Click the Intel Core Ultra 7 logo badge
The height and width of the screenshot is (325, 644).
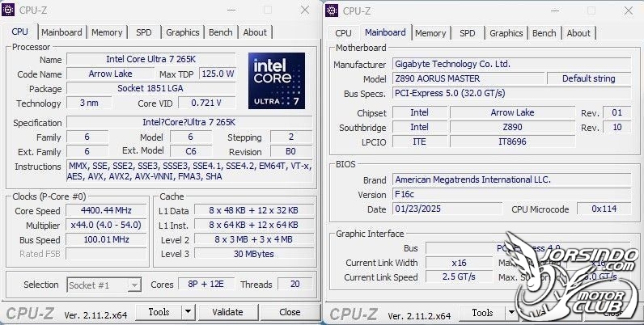tap(277, 81)
